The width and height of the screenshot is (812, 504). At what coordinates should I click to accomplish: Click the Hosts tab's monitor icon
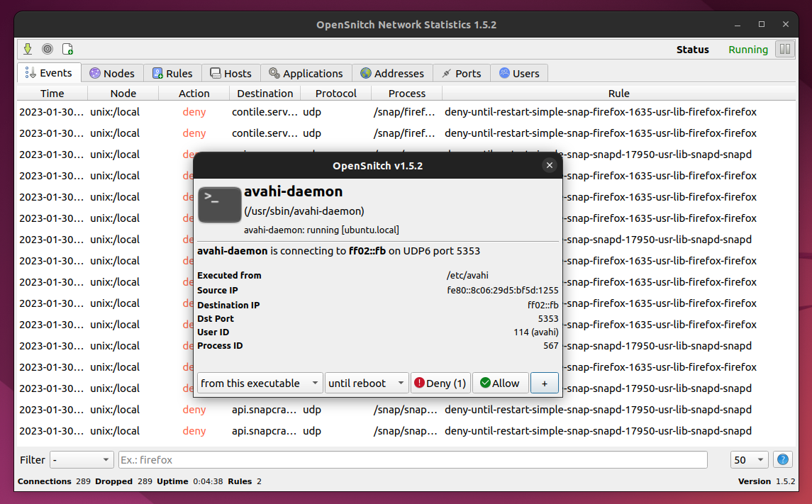(x=216, y=74)
